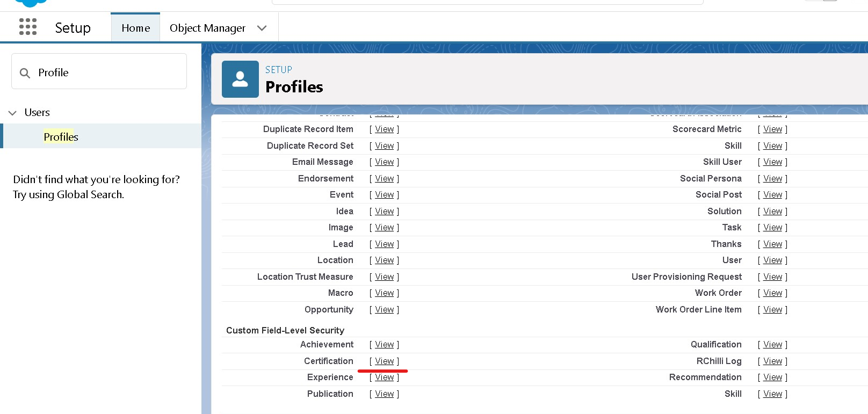The height and width of the screenshot is (414, 868).
Task: View Task field-level security
Action: [773, 227]
